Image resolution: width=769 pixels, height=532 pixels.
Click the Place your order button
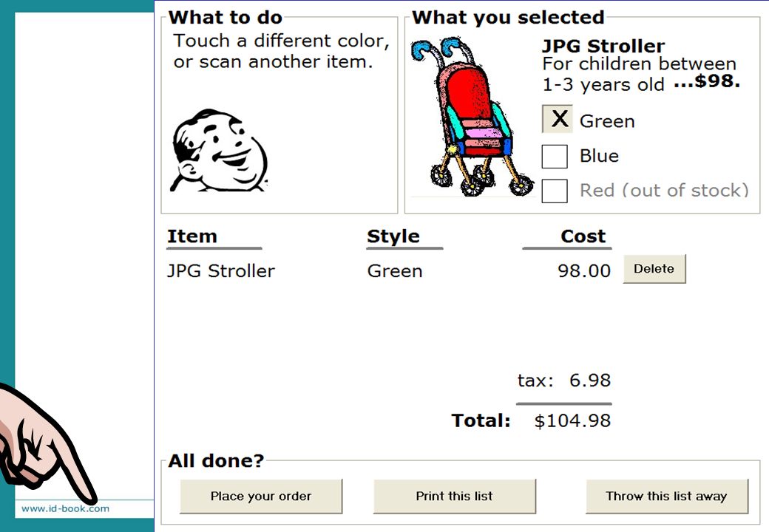click(x=261, y=497)
